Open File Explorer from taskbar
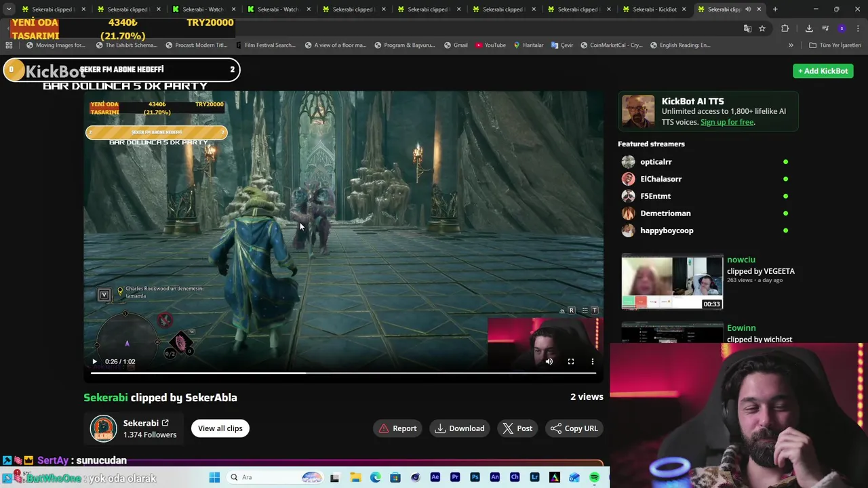The image size is (868, 488). coord(355,478)
